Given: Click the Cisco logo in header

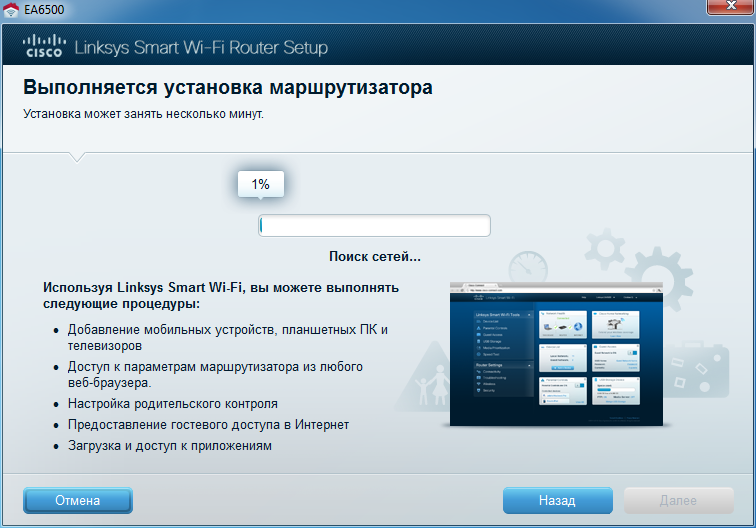Looking at the screenshot, I should click(44, 46).
